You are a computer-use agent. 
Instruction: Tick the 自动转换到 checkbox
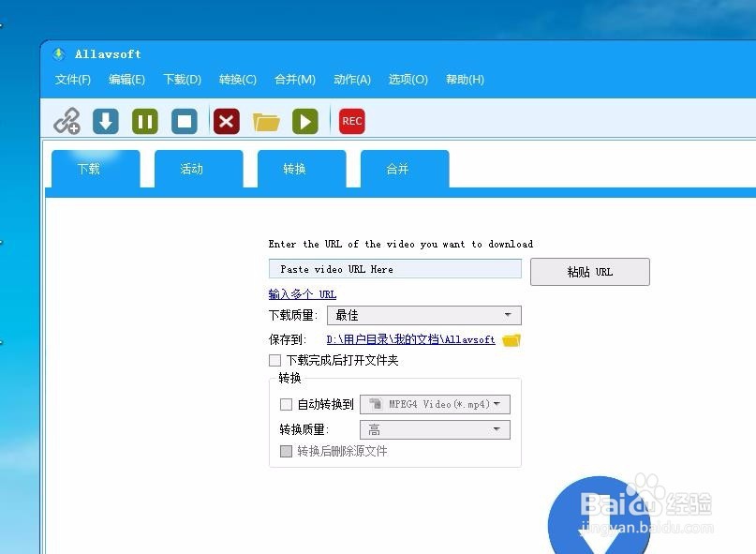286,404
